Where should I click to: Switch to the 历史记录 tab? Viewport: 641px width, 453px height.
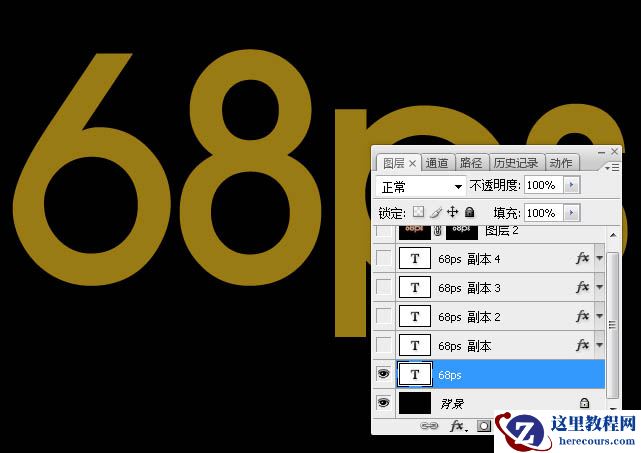tap(516, 163)
